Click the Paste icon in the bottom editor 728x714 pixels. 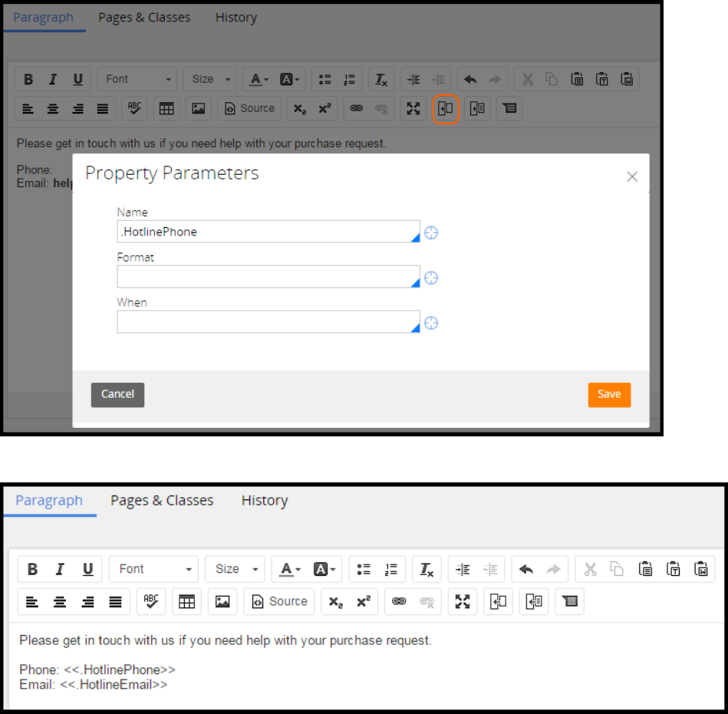[x=645, y=569]
